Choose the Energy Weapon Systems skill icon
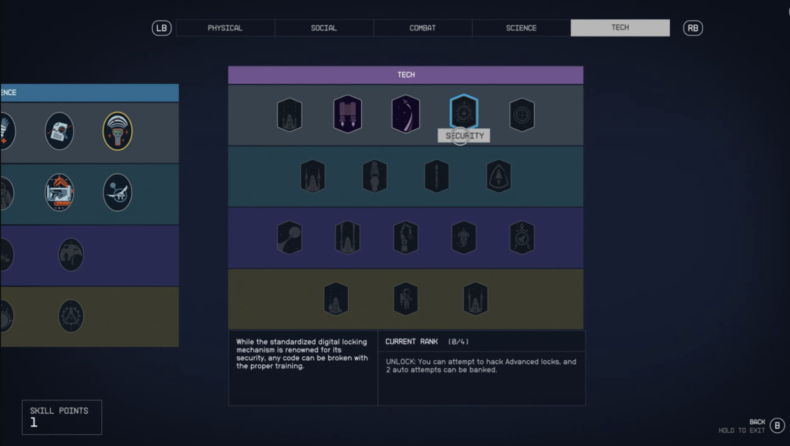790x446 pixels. [312, 176]
